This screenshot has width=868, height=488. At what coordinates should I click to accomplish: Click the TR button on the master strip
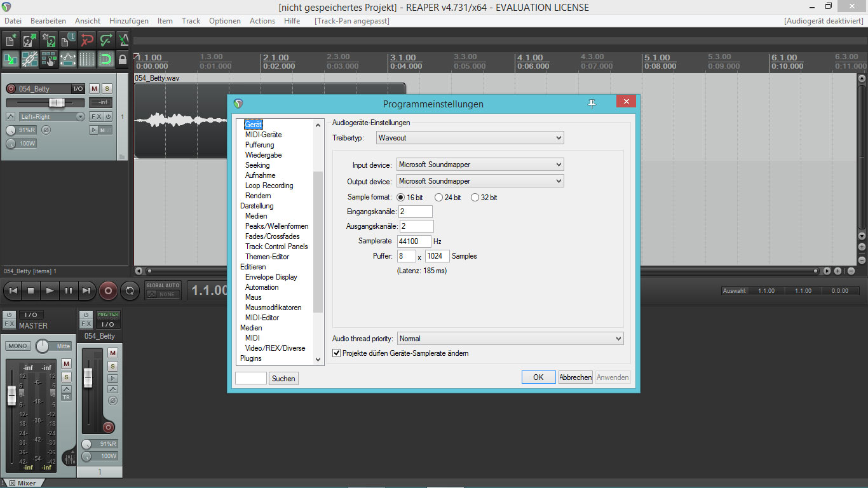(x=66, y=397)
